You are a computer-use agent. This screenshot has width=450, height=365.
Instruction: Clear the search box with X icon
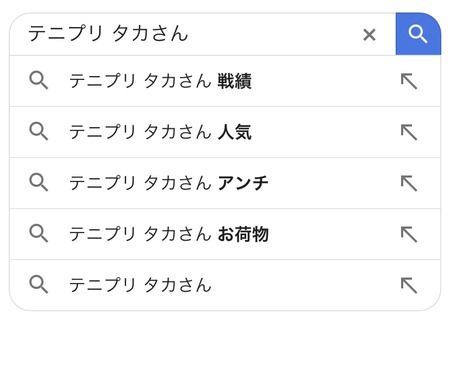coord(369,35)
